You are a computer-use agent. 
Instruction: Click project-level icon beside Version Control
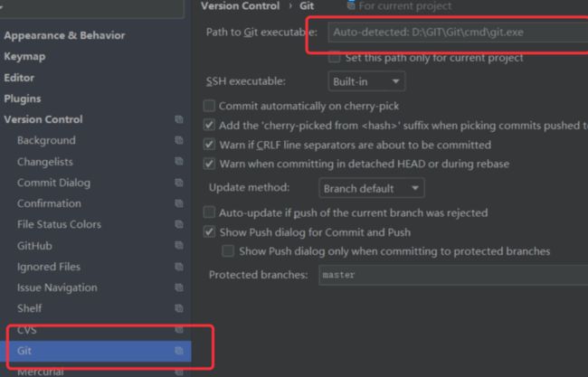[x=179, y=119]
